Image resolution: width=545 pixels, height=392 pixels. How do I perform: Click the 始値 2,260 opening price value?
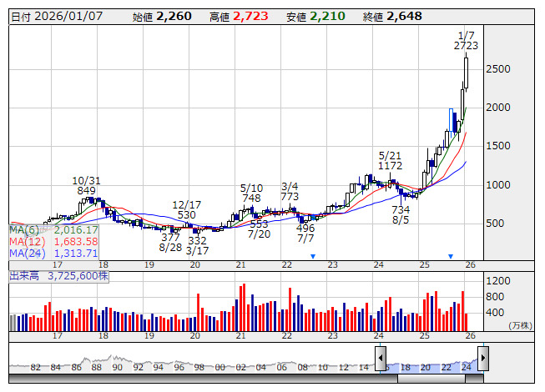(x=162, y=16)
